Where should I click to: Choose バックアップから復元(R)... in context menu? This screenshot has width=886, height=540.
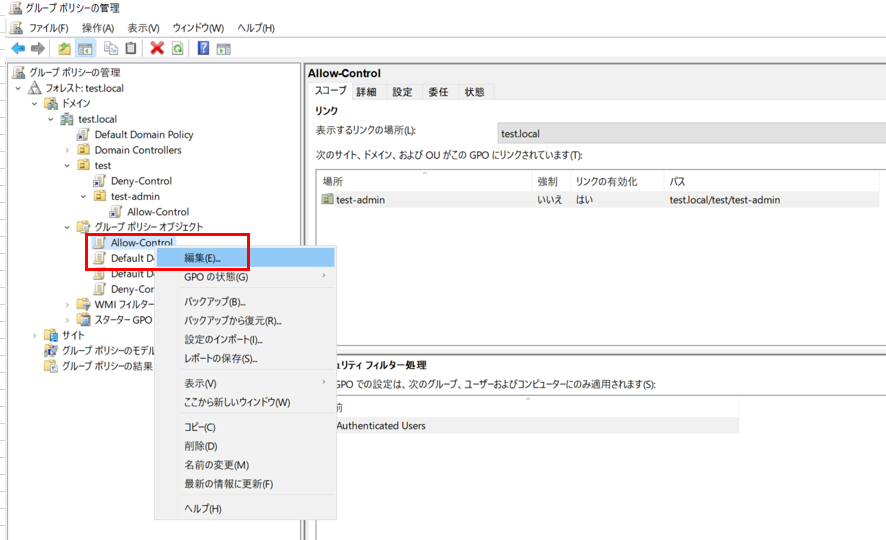pyautogui.click(x=245, y=320)
